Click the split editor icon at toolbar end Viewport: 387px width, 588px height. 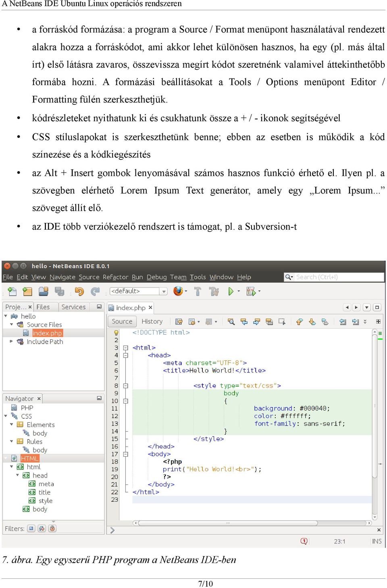(378, 322)
